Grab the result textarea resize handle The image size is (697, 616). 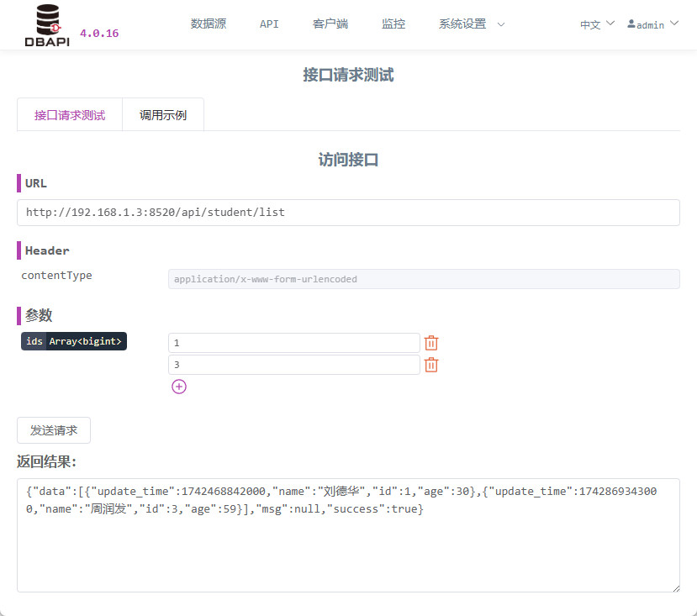676,588
